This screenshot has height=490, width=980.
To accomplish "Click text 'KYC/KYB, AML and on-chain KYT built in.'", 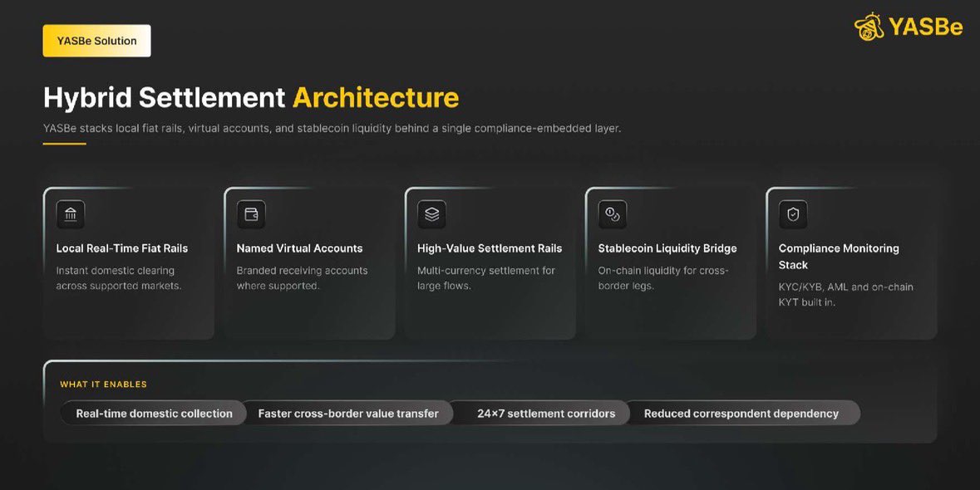I will [x=845, y=295].
